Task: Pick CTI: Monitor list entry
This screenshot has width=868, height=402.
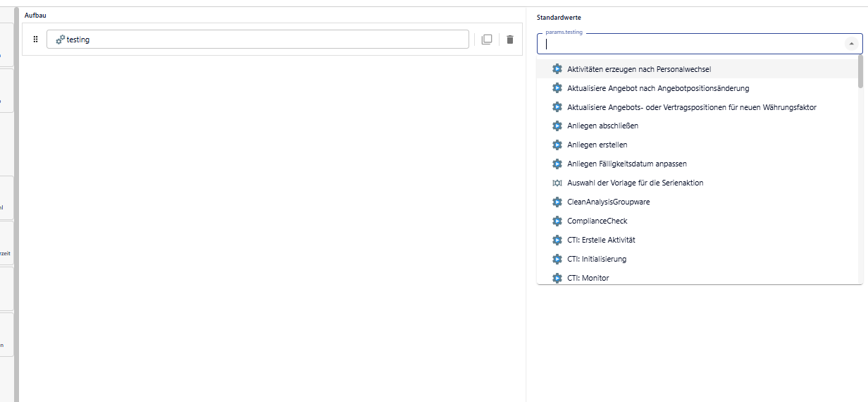Action: click(588, 278)
